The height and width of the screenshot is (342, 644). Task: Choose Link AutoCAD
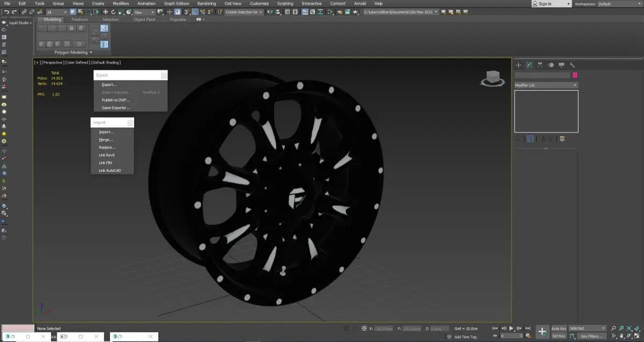109,171
